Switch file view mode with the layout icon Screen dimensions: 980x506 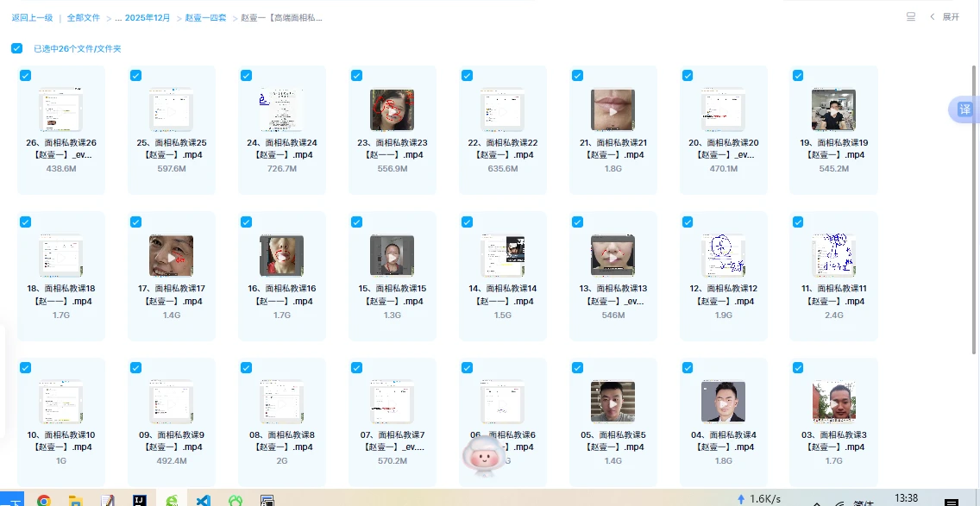coord(911,16)
